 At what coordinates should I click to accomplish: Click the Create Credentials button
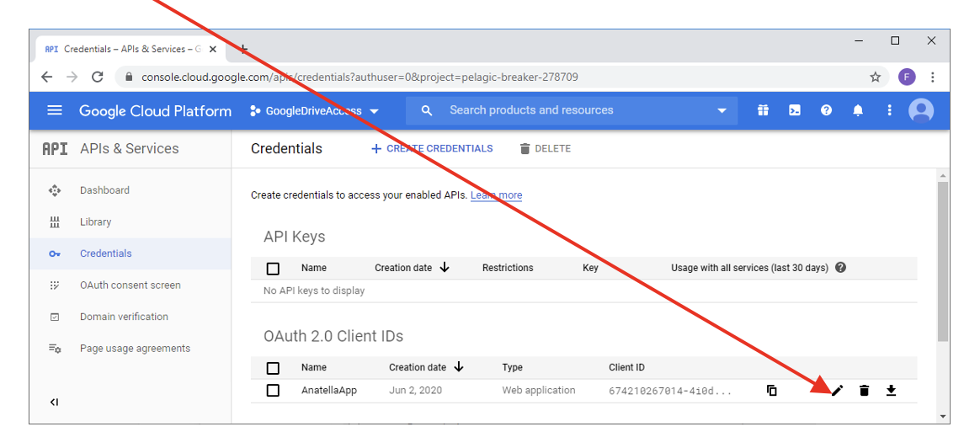coord(432,148)
